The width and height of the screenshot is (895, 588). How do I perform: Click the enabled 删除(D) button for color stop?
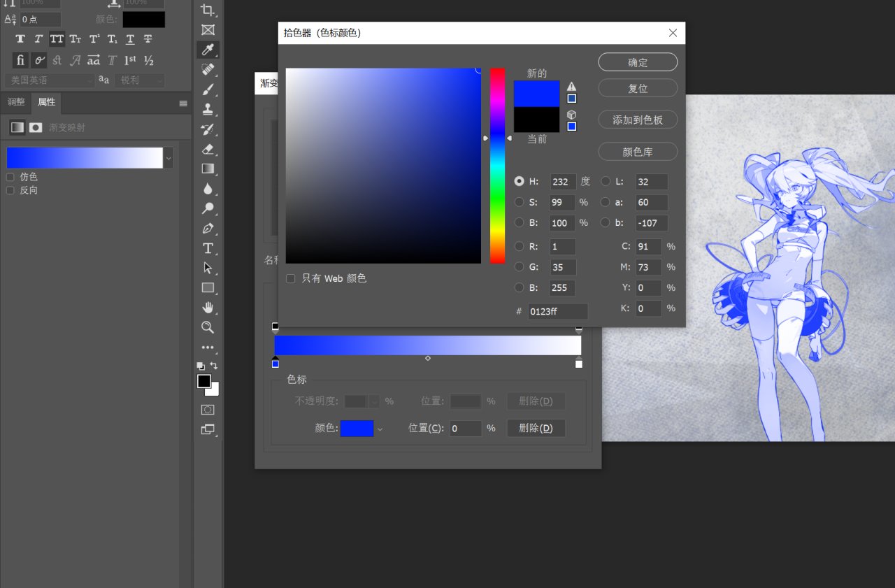pos(536,428)
